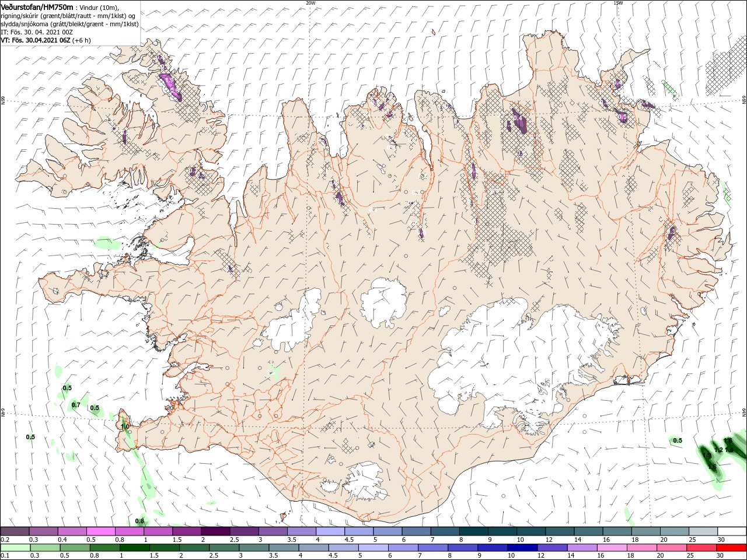Image resolution: width=747 pixels, height=560 pixels.
Task: Pick the 8 swatch in the blue rain legend
Action: 462,548
